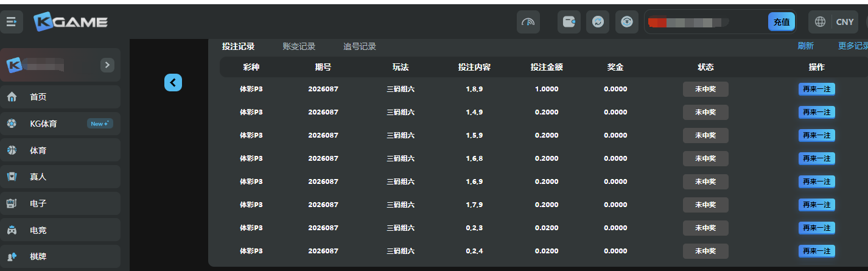The height and width of the screenshot is (271, 868).
Task: Click 未中奖 status for bet 1,4,9
Action: pyautogui.click(x=705, y=112)
